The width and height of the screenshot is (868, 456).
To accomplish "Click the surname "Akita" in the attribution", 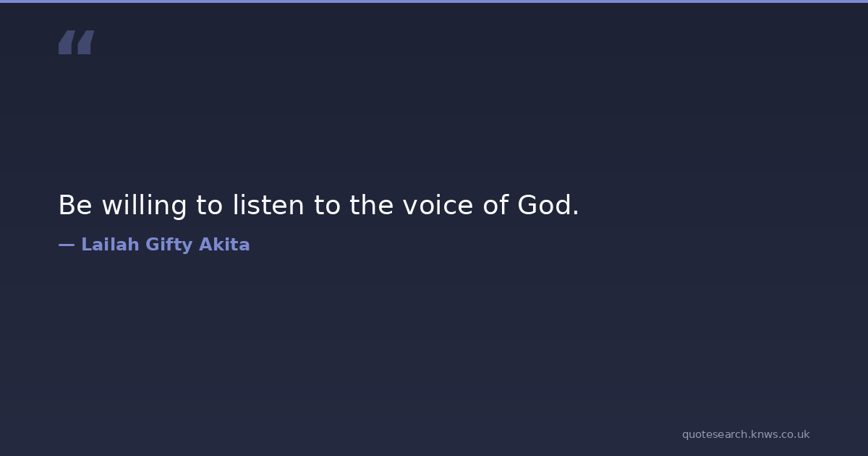I will click(224, 245).
